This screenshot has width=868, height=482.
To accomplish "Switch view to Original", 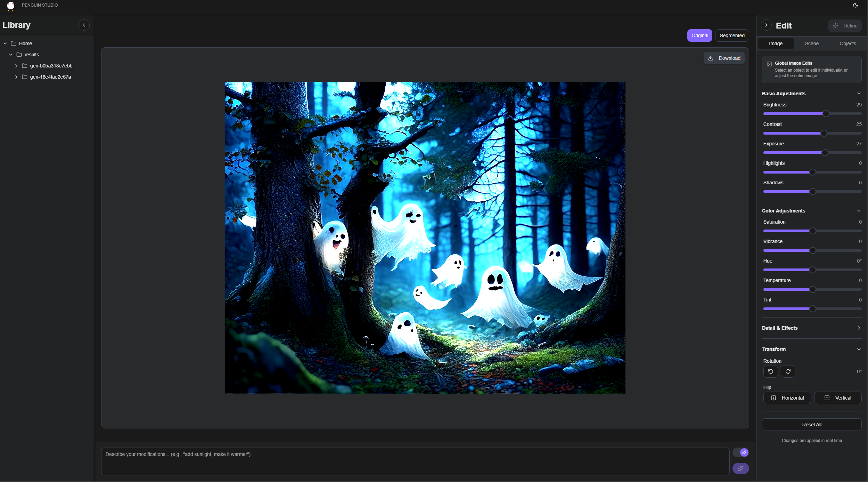I will pyautogui.click(x=699, y=35).
